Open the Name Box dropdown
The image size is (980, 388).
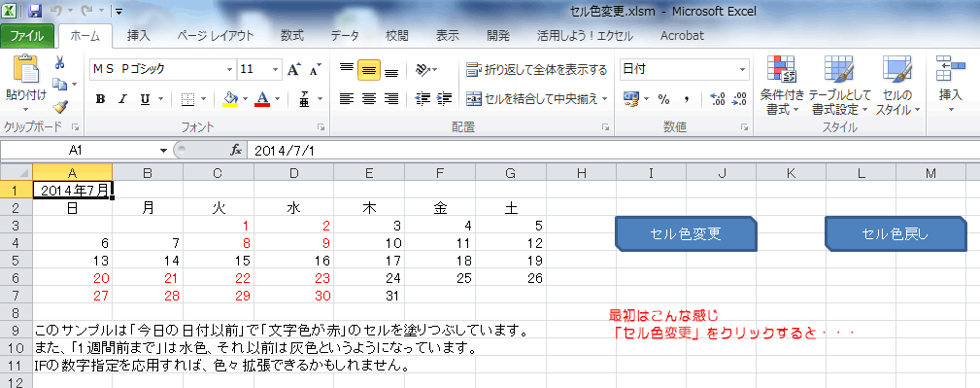click(x=164, y=151)
